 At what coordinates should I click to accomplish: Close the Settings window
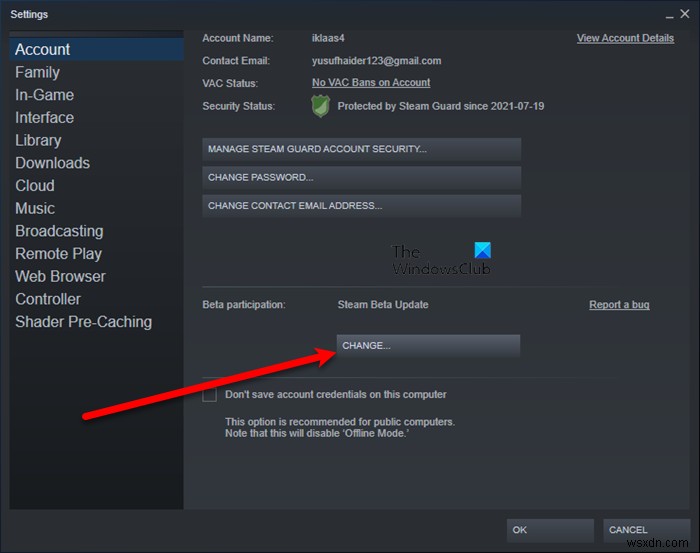click(685, 14)
